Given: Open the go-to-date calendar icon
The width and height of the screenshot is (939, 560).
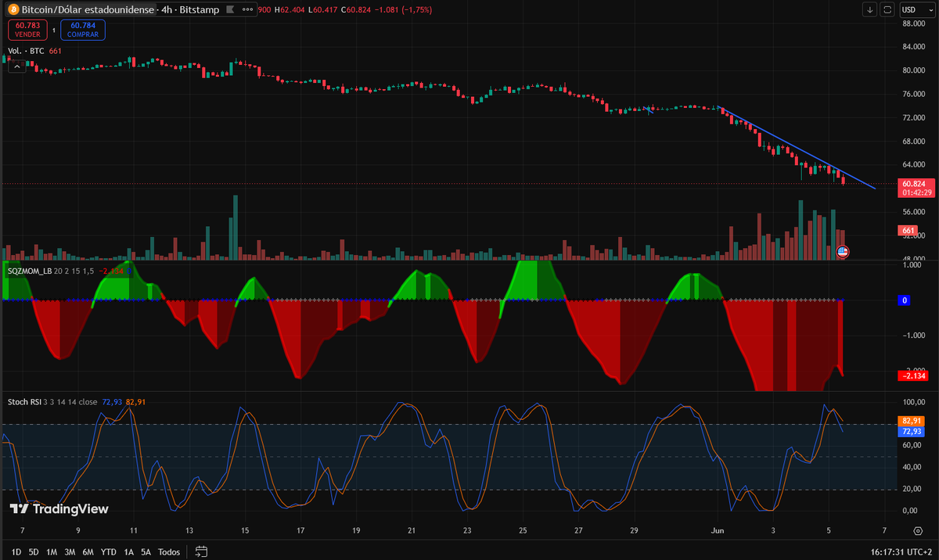Looking at the screenshot, I should [x=200, y=551].
